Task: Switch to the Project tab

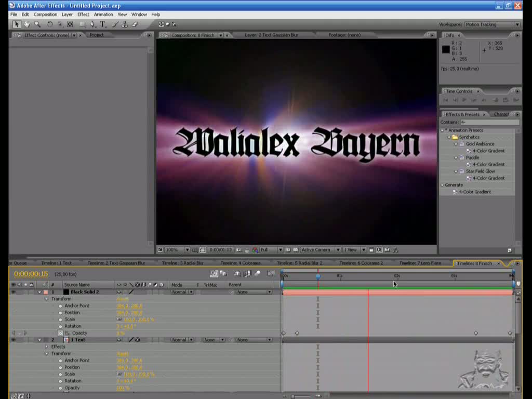Action: pos(97,35)
